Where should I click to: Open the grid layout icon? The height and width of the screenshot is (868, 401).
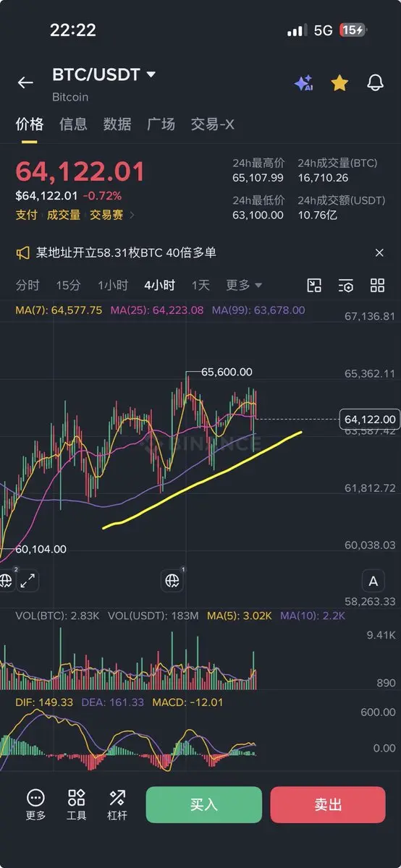coord(377,285)
